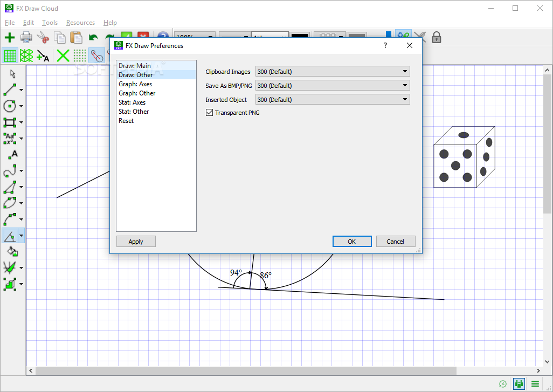Screen dimensions: 553x392
Task: Expand the rectangle tool options arrow
Action: (21, 122)
